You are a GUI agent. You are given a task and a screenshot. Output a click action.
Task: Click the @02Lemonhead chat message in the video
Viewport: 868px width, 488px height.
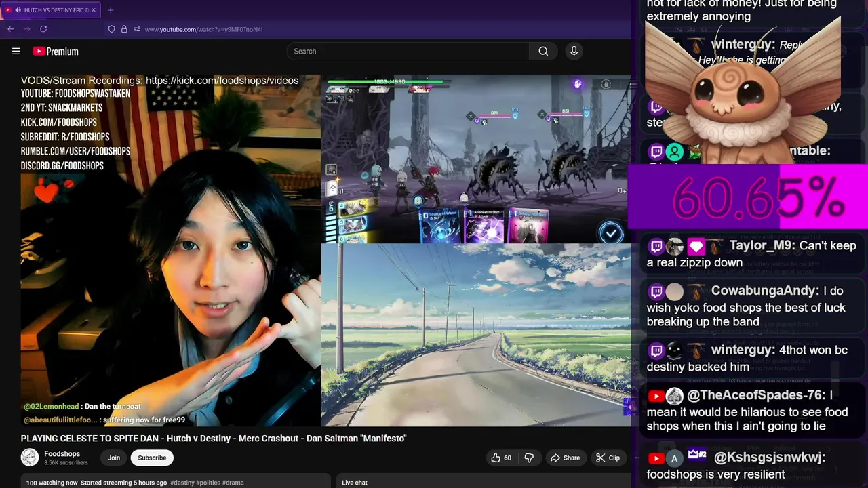(x=82, y=407)
